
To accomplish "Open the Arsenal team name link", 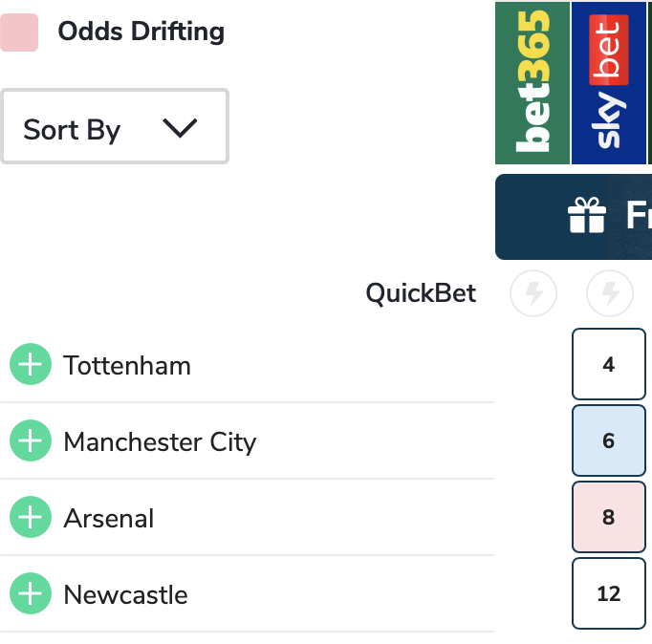I will (109, 518).
